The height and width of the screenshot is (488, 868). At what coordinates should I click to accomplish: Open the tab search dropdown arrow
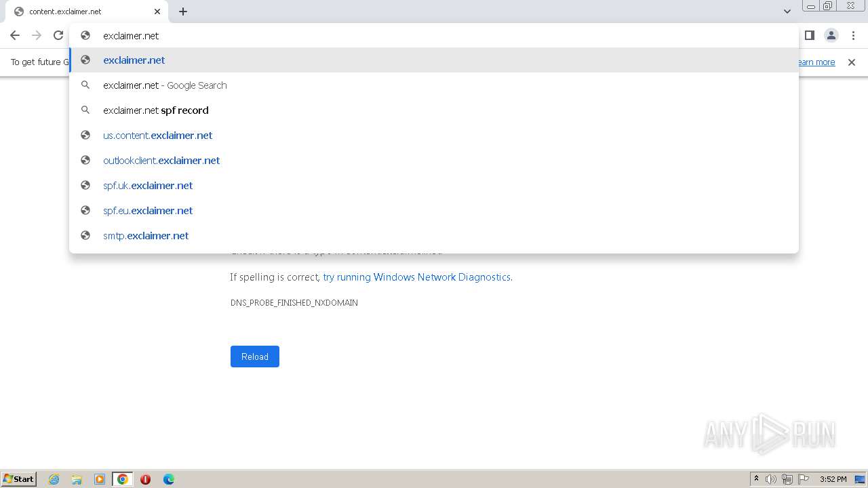coord(787,12)
